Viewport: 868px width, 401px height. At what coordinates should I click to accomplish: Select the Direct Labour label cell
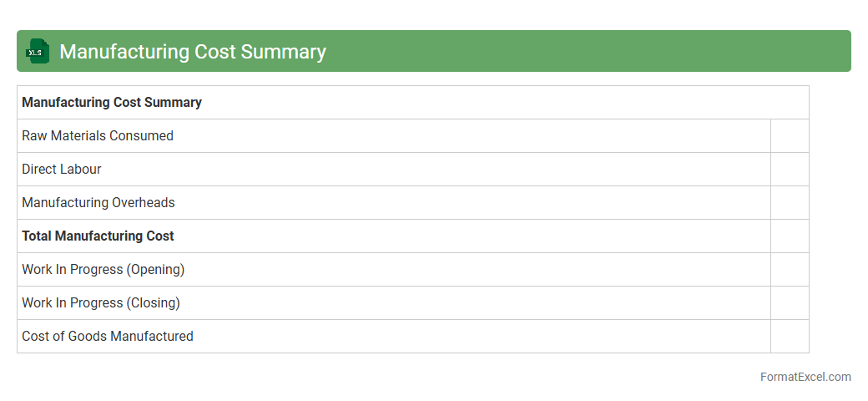[62, 169]
